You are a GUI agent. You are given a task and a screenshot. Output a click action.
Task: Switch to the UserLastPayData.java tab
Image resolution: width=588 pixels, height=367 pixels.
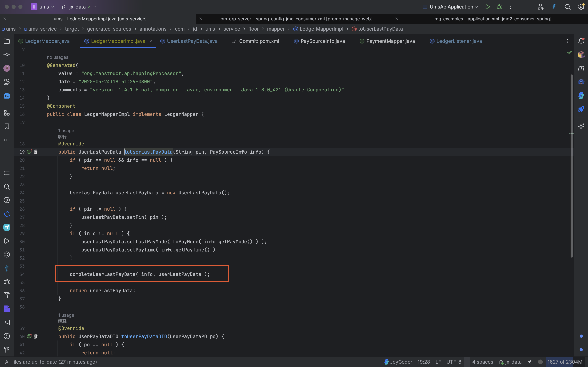(x=192, y=41)
